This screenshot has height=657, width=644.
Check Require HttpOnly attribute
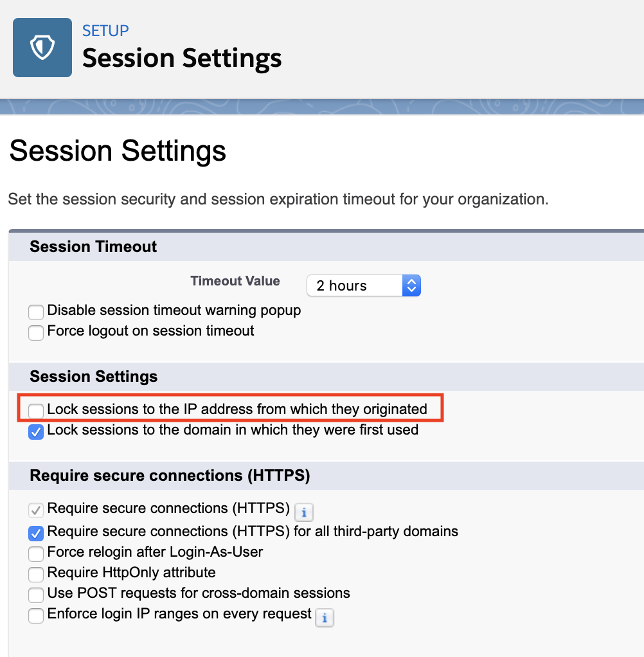35,575
